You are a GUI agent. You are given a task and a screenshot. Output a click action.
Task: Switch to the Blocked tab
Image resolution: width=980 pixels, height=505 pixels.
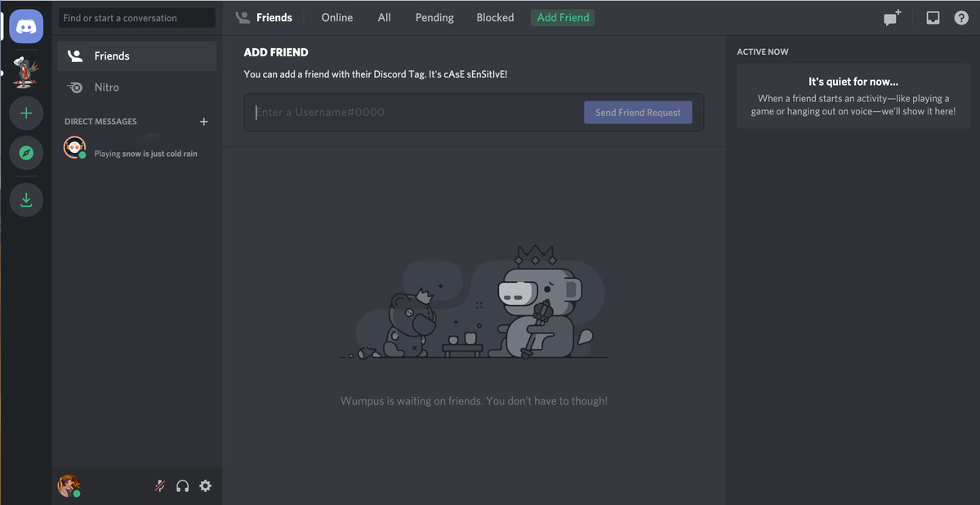(495, 17)
